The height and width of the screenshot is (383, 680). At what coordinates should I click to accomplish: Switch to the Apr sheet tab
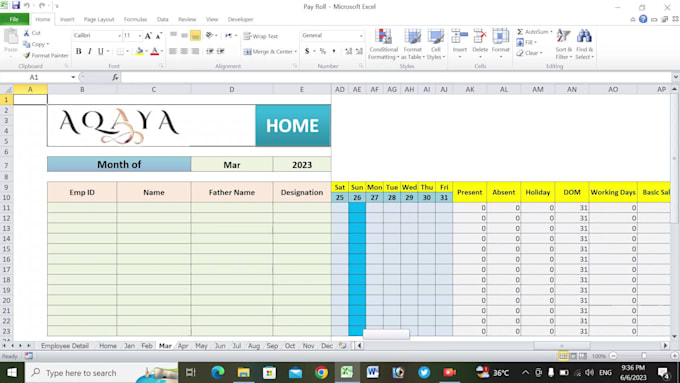[183, 346]
